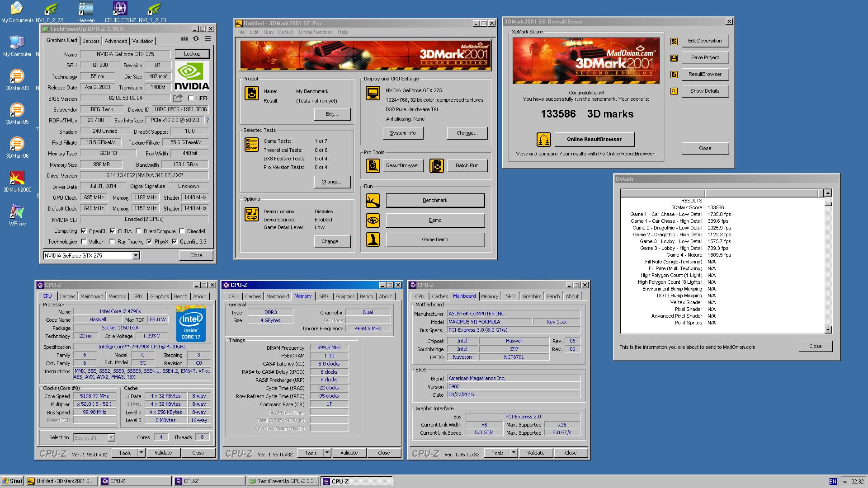Click Validate in Mainboard CPU-Z window

tap(536, 453)
